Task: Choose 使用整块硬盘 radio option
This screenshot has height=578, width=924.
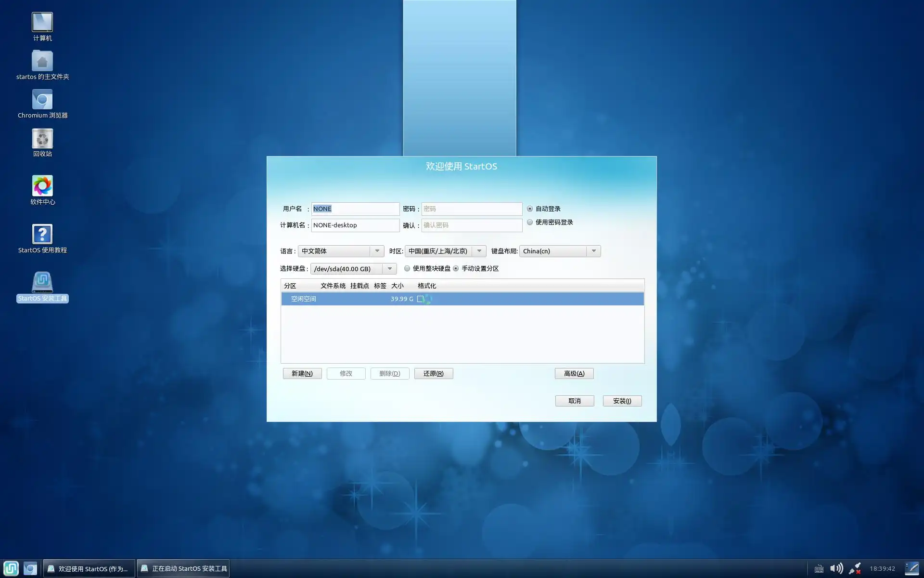Action: [x=407, y=268]
